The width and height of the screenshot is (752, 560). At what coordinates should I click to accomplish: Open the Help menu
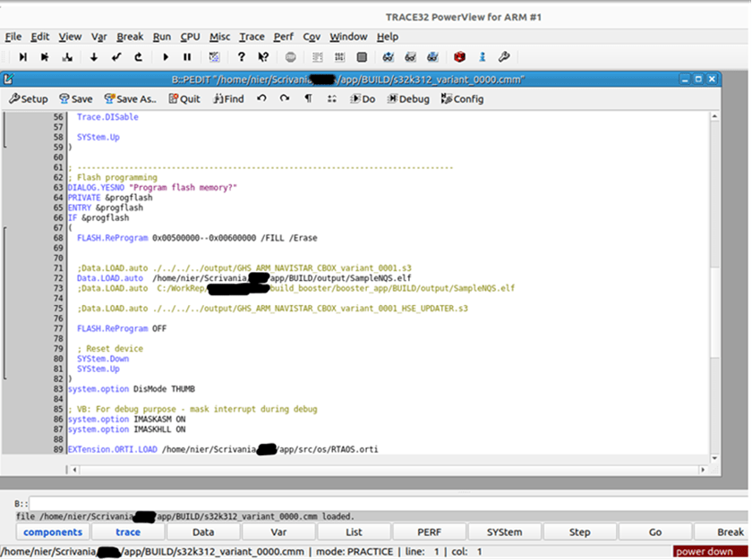pos(387,37)
